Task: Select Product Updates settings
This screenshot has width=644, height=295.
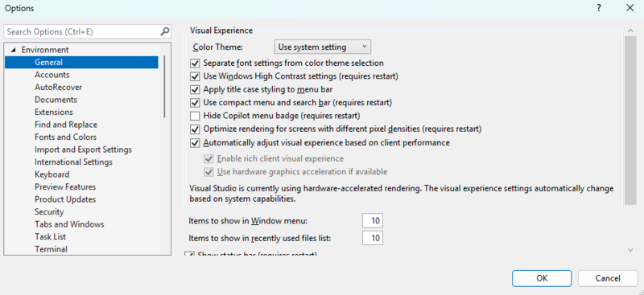Action: (x=65, y=199)
